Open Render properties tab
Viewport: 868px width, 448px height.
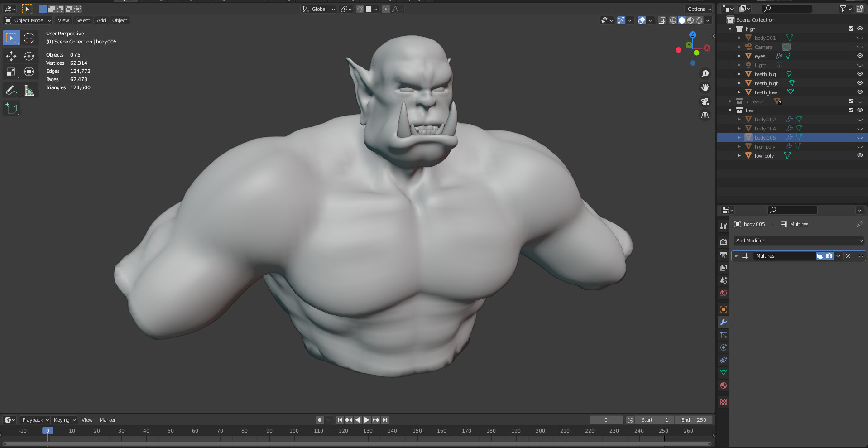[x=724, y=242]
